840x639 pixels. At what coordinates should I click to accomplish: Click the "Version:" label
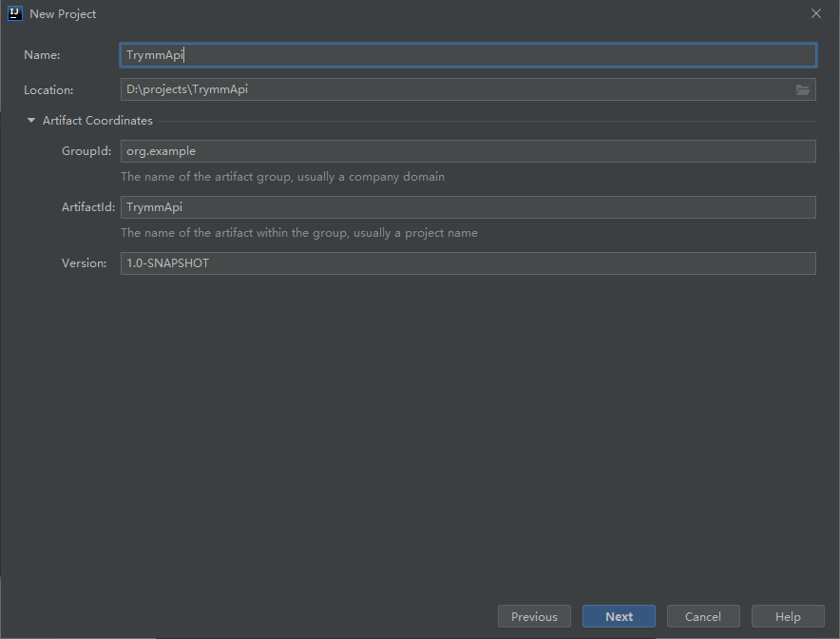(x=85, y=263)
